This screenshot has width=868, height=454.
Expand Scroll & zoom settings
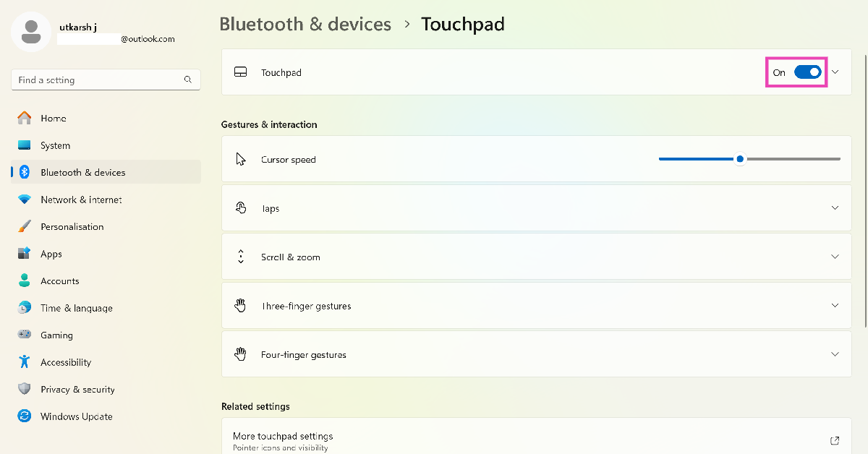click(835, 257)
